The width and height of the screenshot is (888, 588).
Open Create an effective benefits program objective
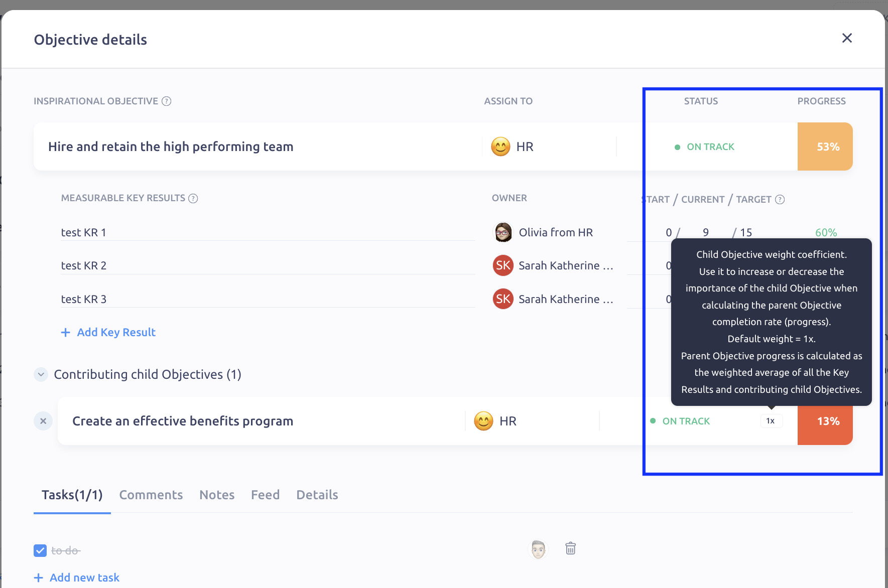point(183,421)
